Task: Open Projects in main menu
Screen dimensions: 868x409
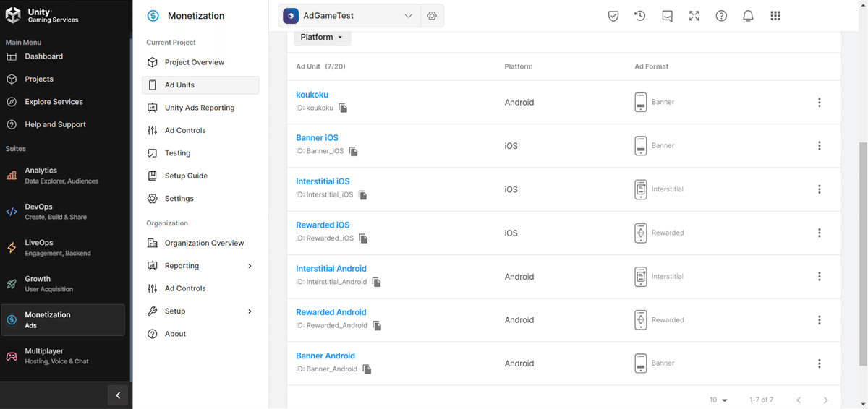Action: click(39, 79)
